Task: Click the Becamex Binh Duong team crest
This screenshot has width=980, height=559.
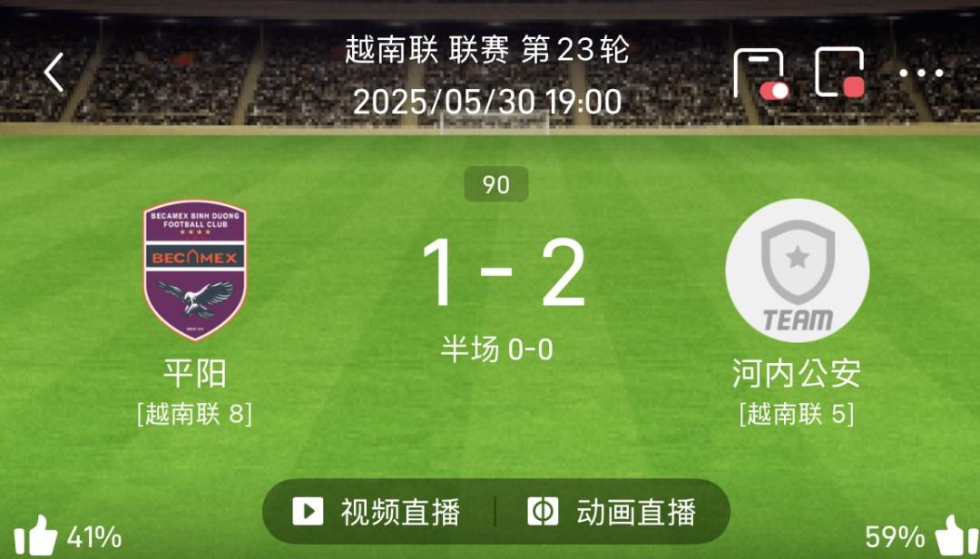Action: (195, 270)
